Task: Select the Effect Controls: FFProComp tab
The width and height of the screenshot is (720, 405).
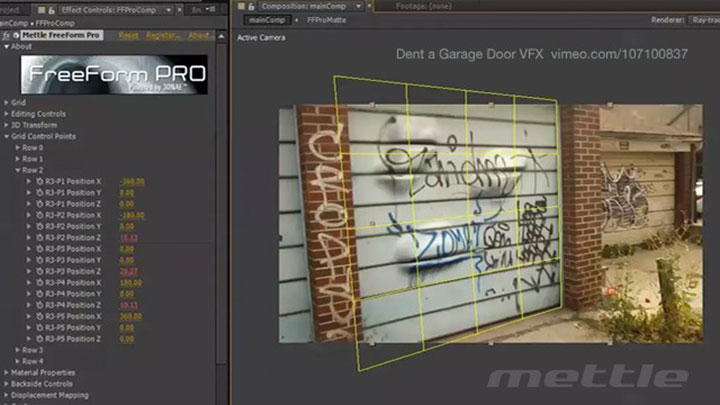Action: coord(109,10)
